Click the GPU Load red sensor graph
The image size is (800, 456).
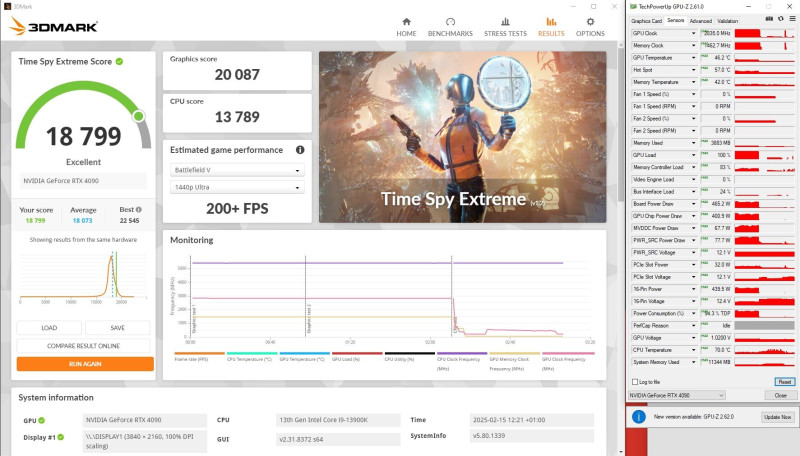(764, 155)
